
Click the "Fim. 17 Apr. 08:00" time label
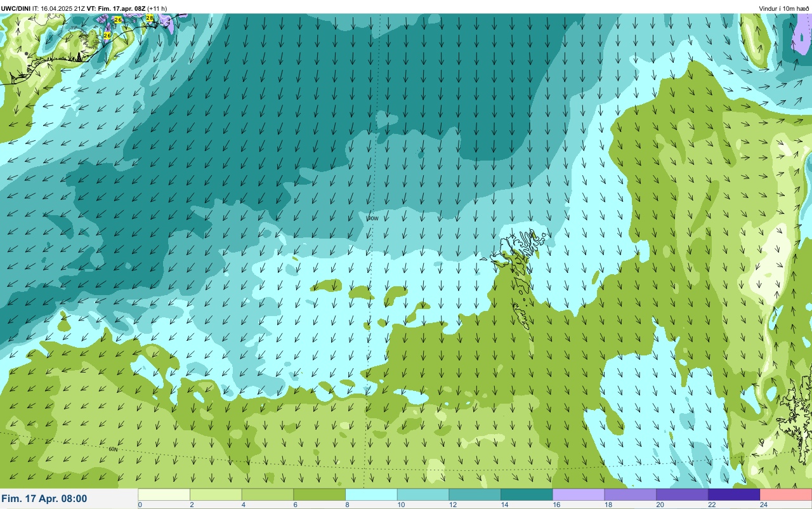tap(44, 499)
